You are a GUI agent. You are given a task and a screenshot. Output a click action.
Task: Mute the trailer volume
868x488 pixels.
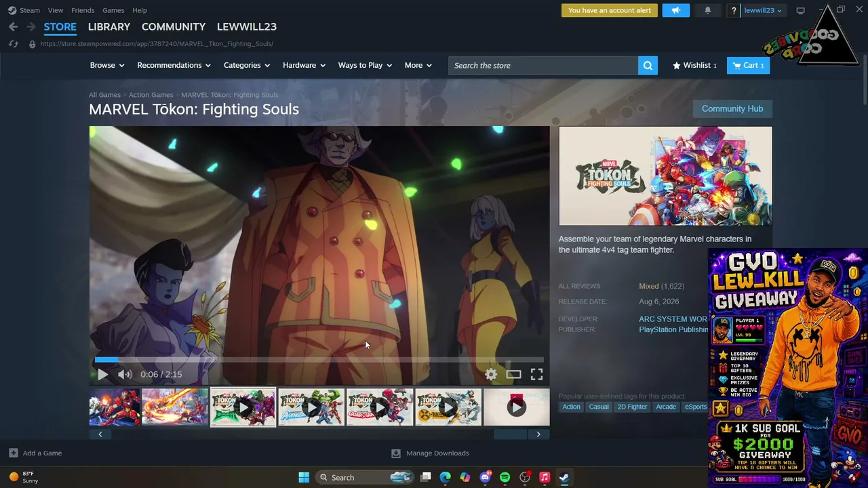125,374
